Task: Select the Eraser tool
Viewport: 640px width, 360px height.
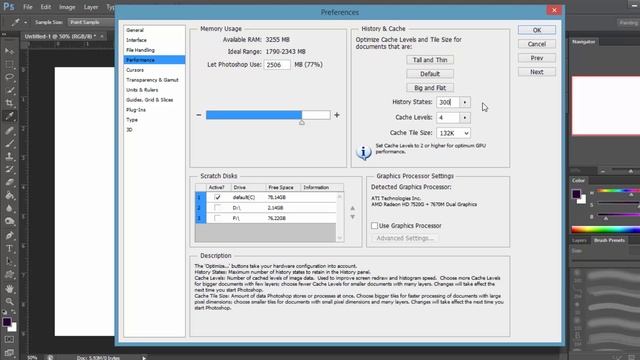Action: [x=9, y=182]
